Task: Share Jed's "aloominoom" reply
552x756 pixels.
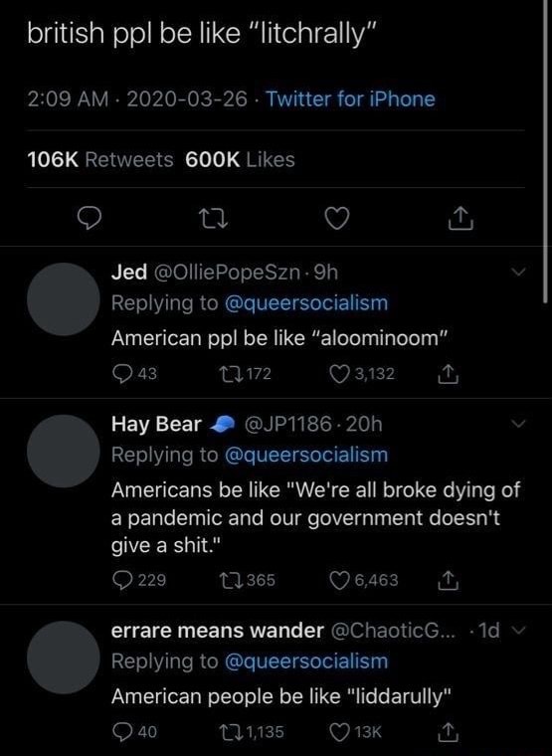Action: (448, 374)
